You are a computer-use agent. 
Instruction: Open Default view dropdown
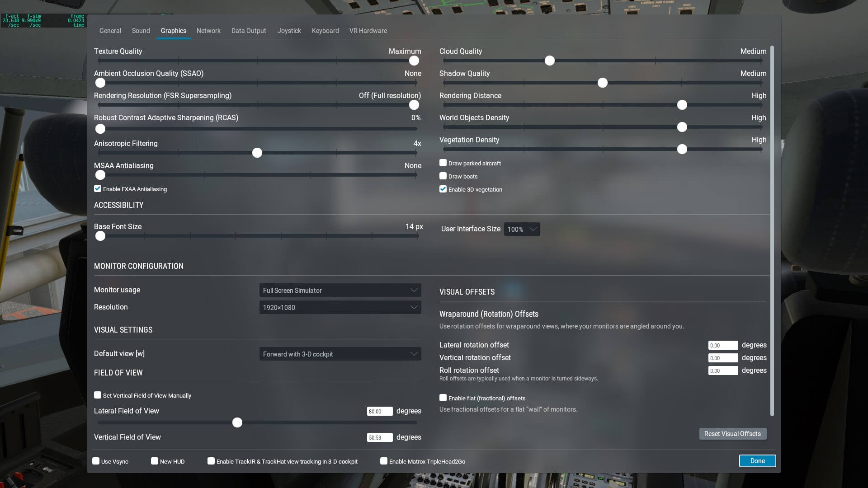point(340,354)
